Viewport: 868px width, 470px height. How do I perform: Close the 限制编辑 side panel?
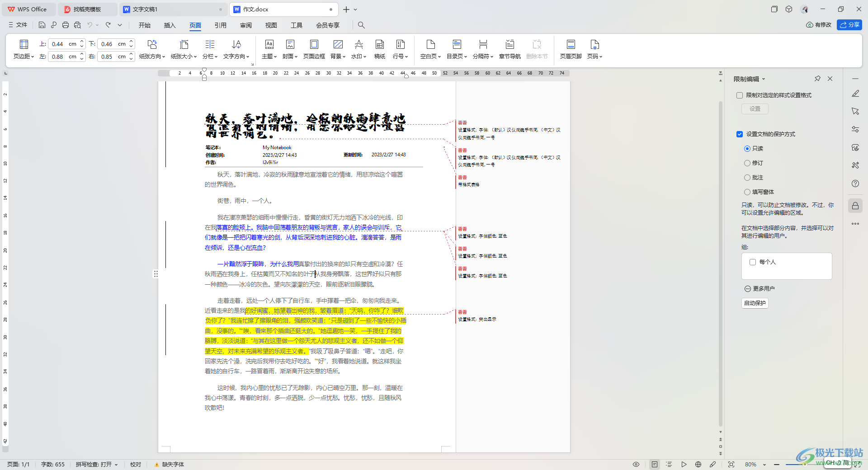click(830, 79)
